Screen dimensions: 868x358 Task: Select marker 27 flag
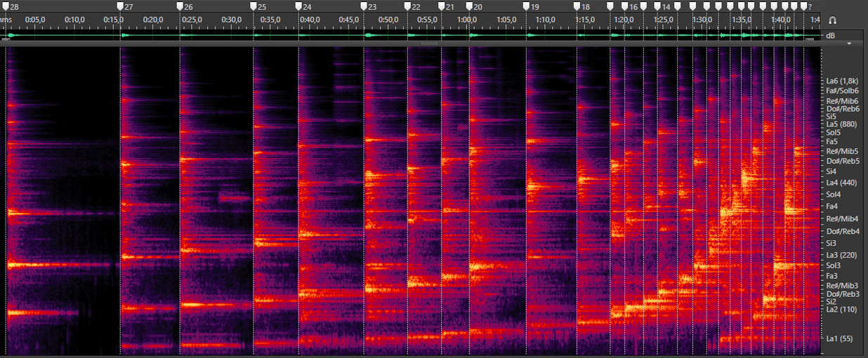(120, 6)
